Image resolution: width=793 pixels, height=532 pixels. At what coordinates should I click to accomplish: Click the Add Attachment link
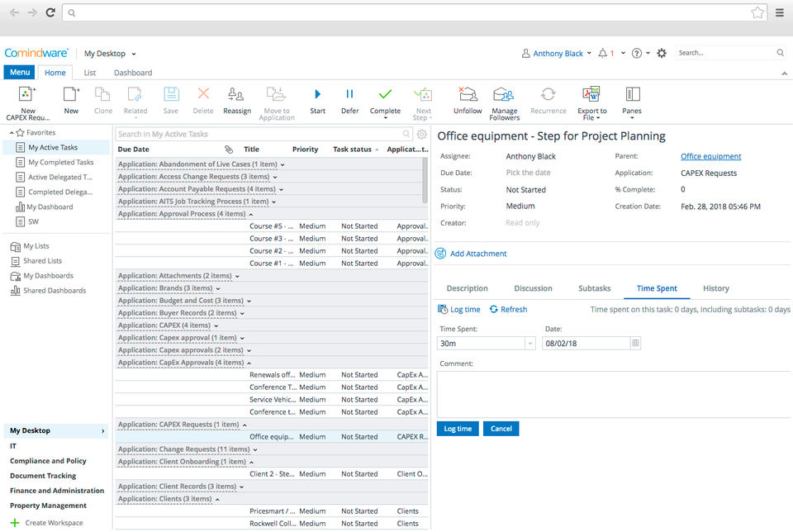[477, 254]
